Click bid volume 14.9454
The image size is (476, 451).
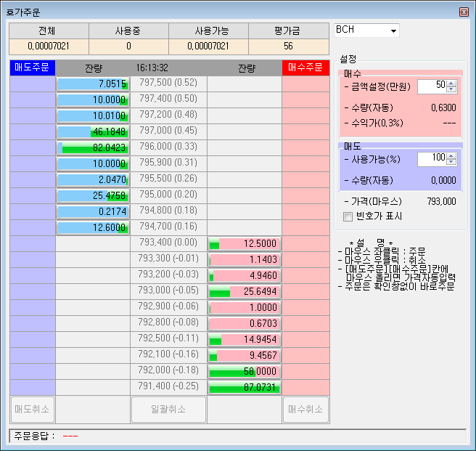[x=245, y=339]
